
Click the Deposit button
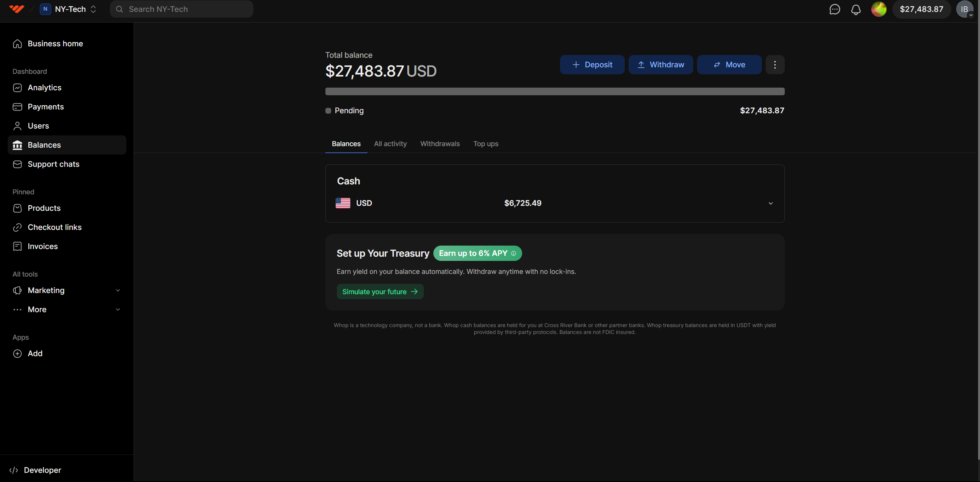592,64
